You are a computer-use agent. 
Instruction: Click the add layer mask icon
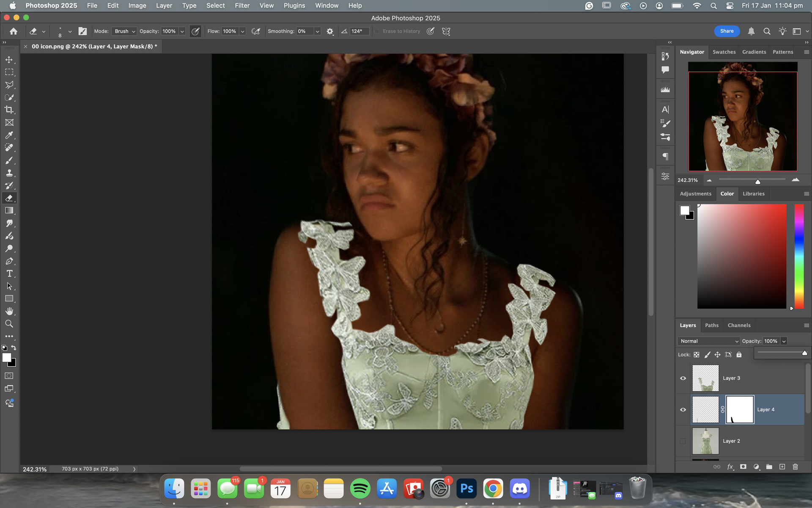pos(743,467)
